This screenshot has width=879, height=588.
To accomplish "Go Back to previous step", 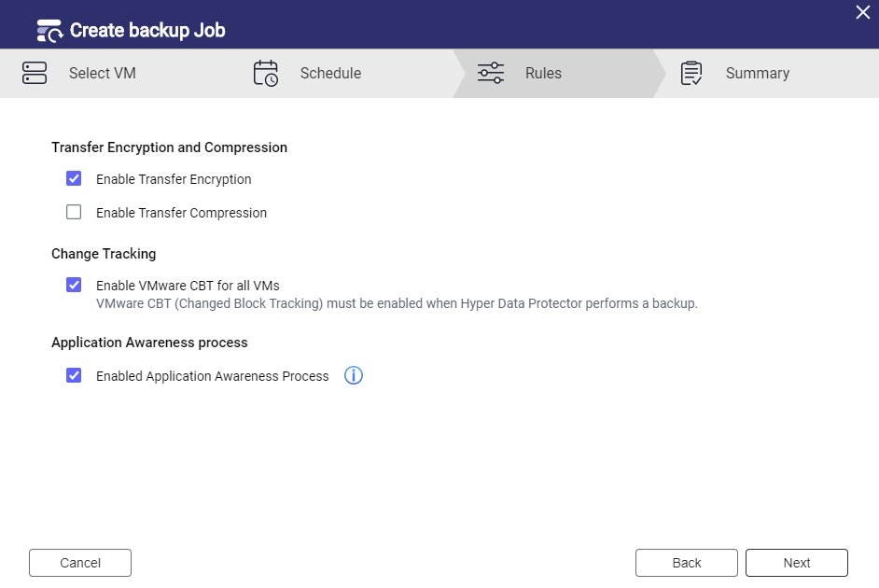I will point(687,563).
